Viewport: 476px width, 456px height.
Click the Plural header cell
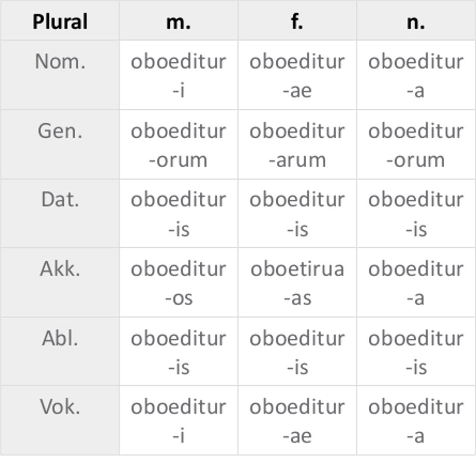point(60,21)
